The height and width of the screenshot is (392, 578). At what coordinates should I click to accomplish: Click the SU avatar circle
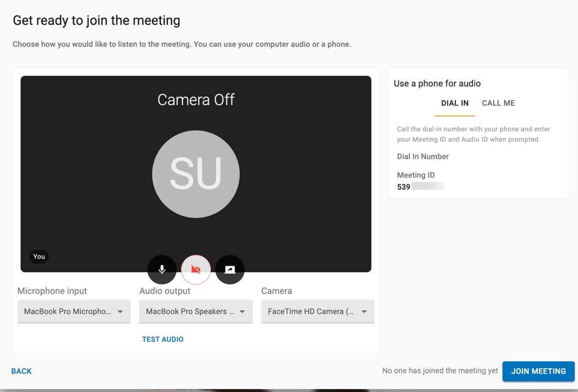click(196, 174)
